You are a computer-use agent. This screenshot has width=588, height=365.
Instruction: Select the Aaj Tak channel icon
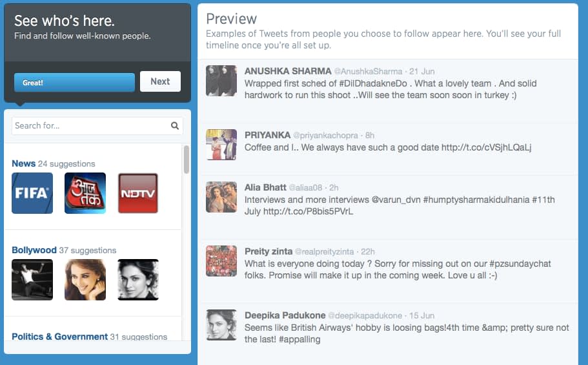85,193
